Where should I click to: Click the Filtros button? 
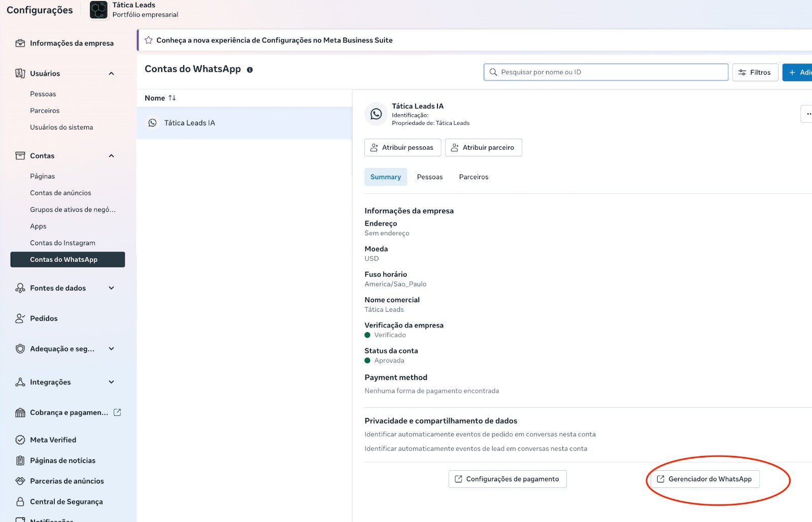pos(755,72)
